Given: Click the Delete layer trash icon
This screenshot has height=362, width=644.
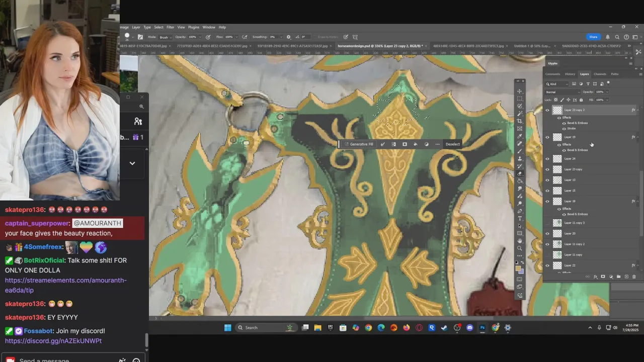Looking at the screenshot, I should click(x=634, y=277).
